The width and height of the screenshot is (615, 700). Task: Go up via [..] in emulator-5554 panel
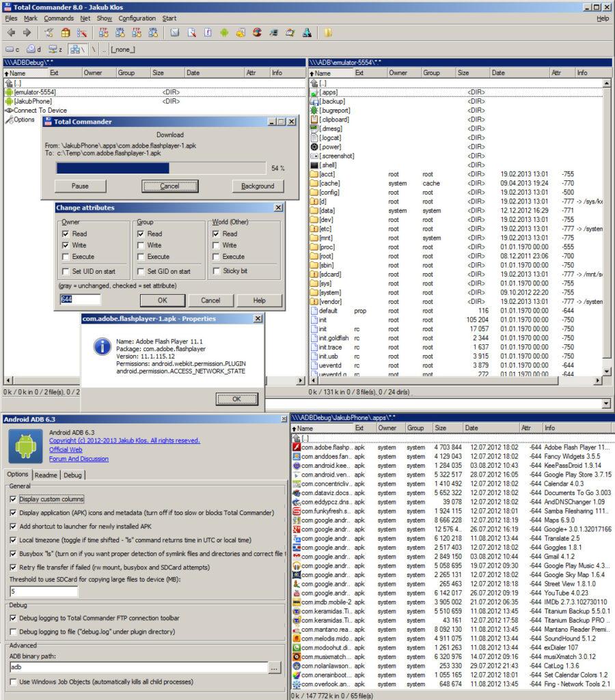319,83
